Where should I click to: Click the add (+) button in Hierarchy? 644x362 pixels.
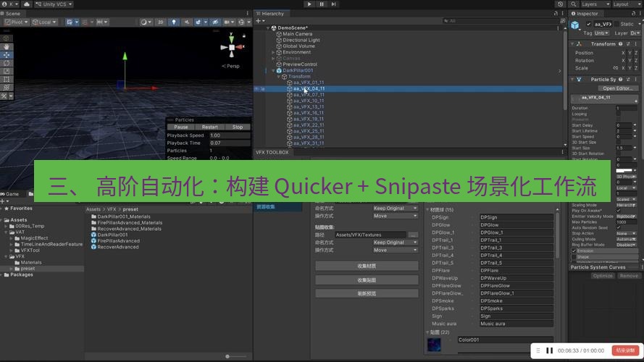point(260,21)
